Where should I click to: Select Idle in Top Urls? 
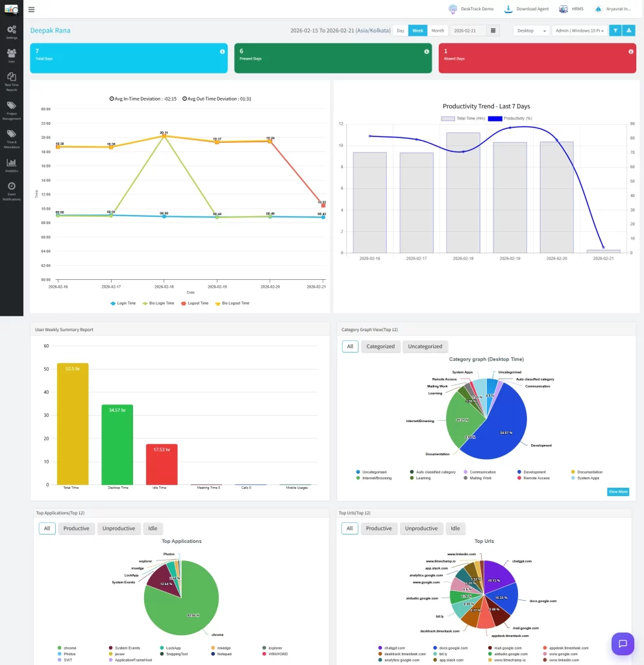pos(455,529)
